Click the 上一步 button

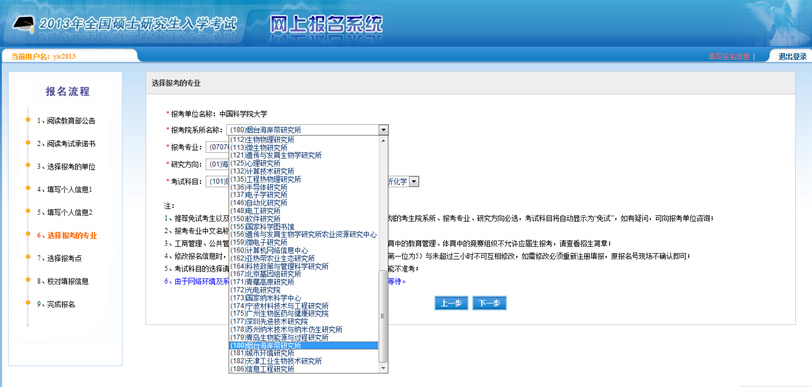tap(451, 304)
